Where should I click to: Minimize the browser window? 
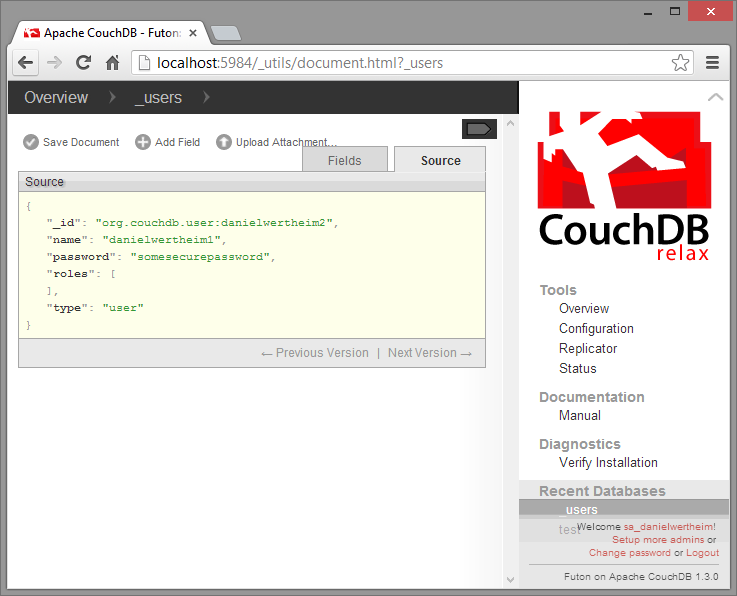tap(648, 12)
